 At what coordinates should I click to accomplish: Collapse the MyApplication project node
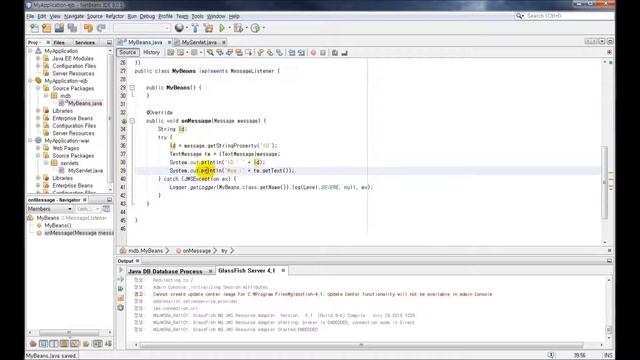coord(30,51)
